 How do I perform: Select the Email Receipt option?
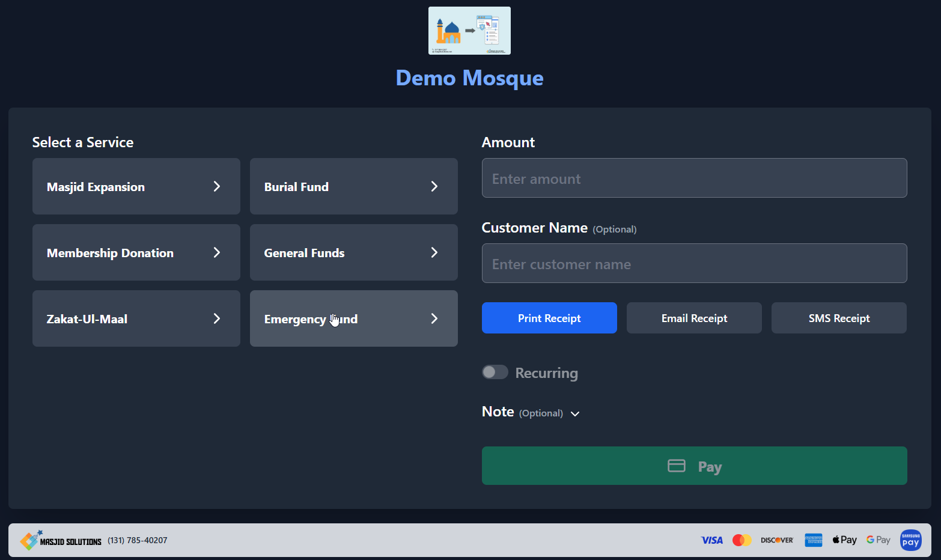[694, 318]
